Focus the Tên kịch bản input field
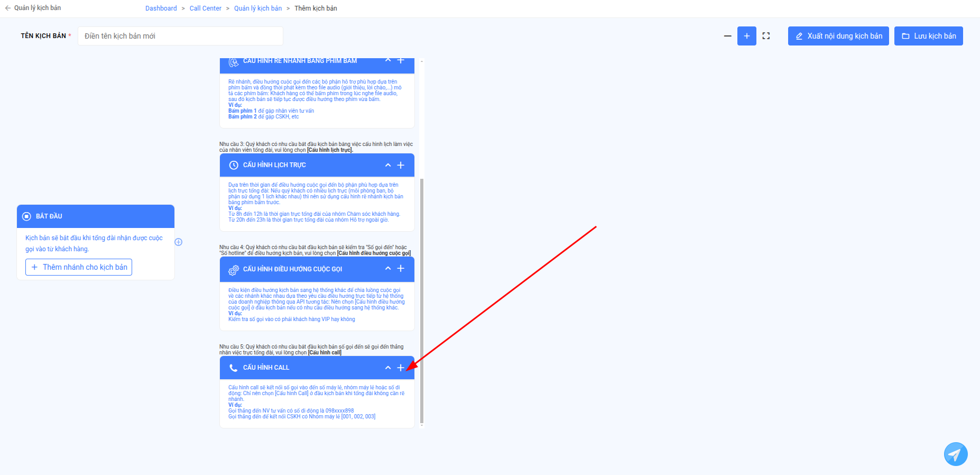This screenshot has width=980, height=475. coord(180,36)
